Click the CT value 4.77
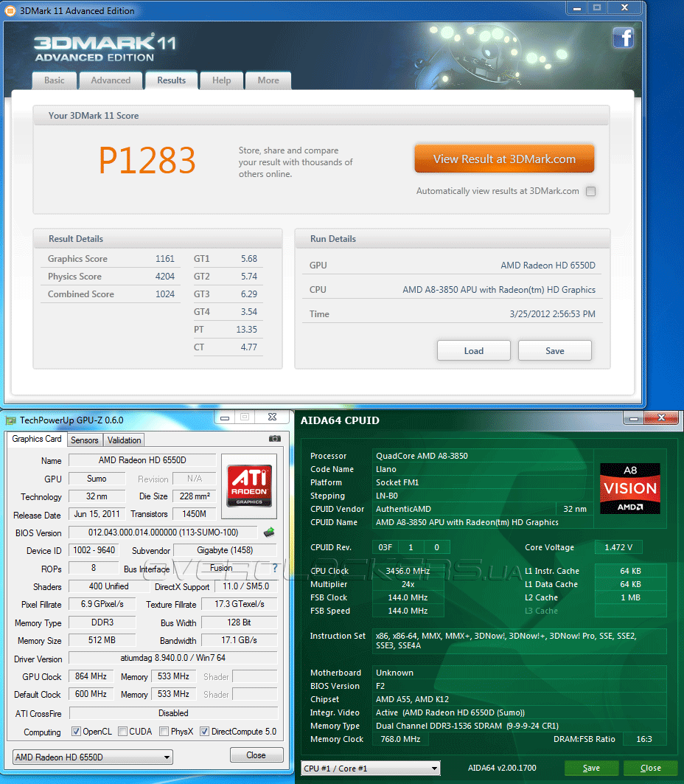The image size is (684, 784). pos(249,347)
